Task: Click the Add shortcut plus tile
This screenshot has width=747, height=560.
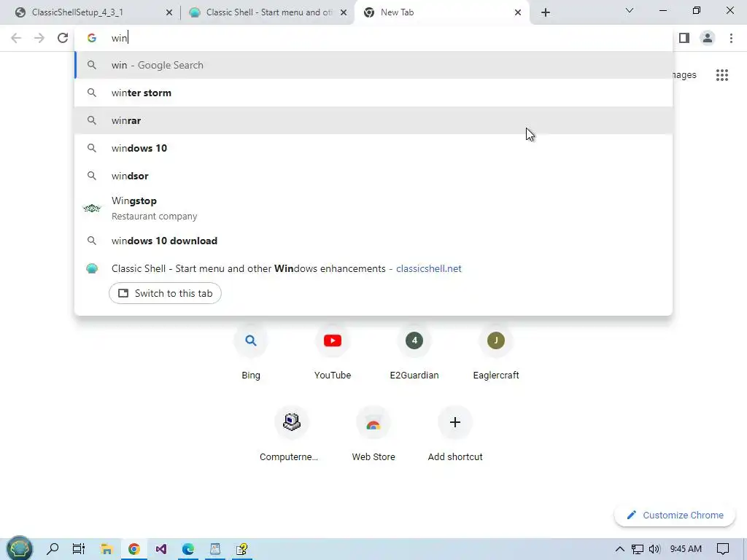Action: pos(455,435)
